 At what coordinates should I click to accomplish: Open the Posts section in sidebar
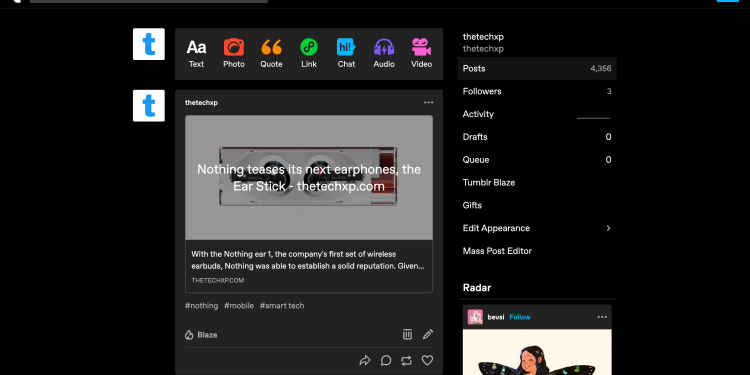point(537,68)
